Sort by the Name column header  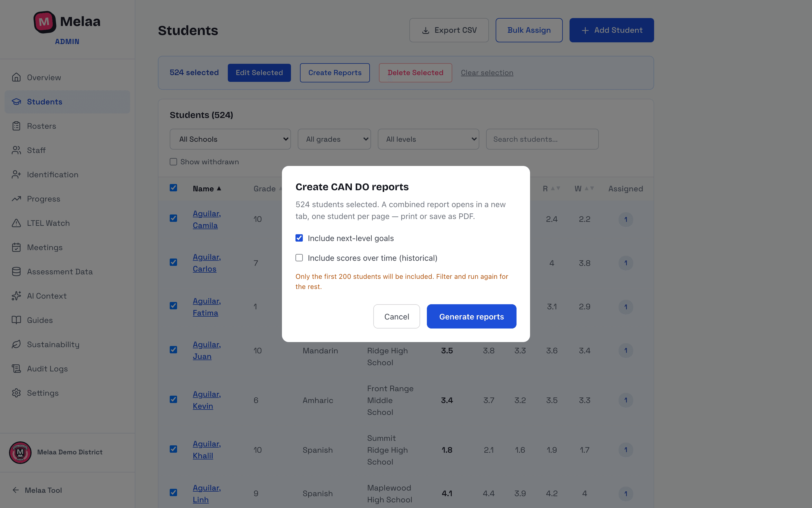click(207, 189)
